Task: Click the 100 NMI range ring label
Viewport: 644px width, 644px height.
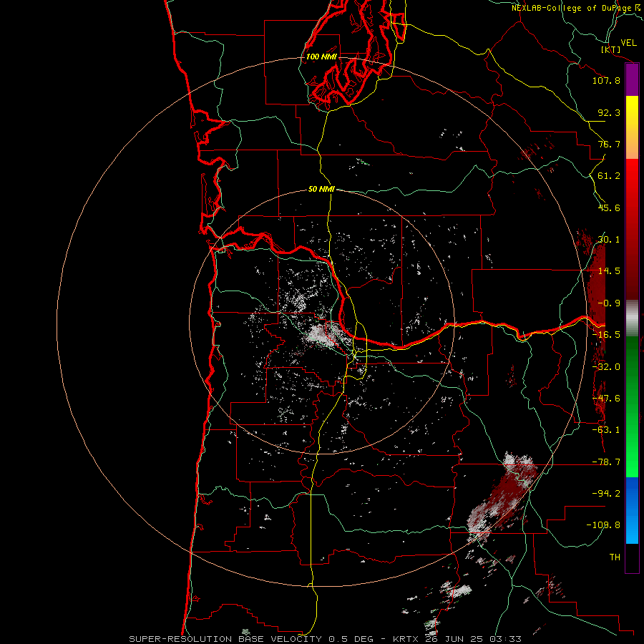Action: point(321,57)
